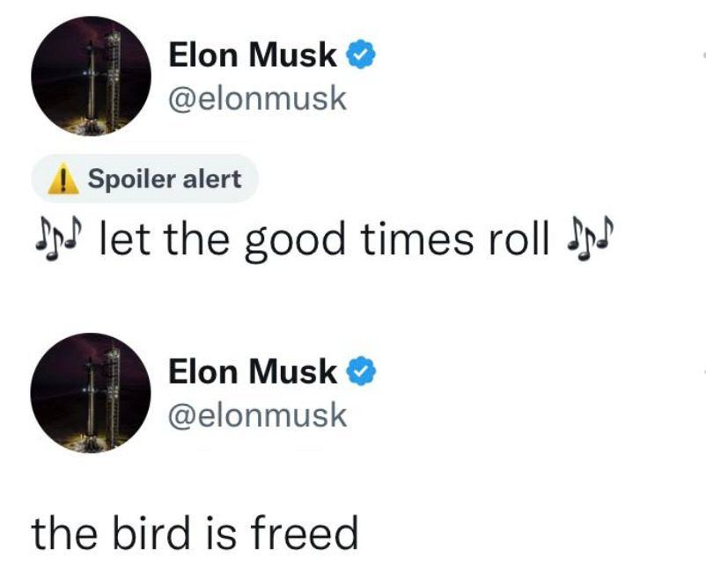Click the Elon Musk name on the first tweet

(x=253, y=55)
